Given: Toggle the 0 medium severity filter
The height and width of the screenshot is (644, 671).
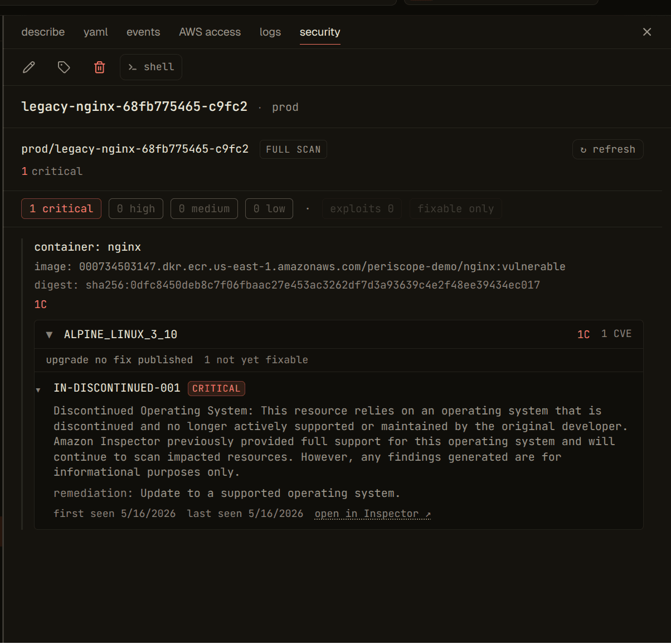Looking at the screenshot, I should point(204,209).
